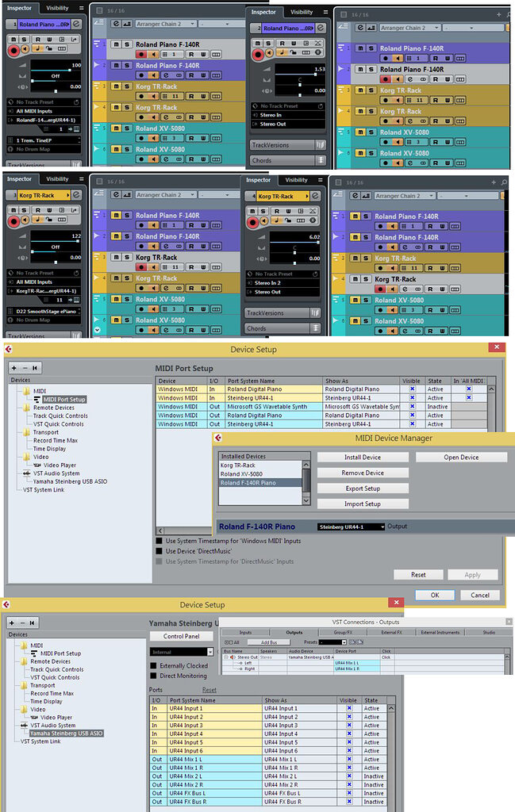Open Steinberg UR44-1 Output dropdown in Device Manager
The image size is (515, 812).
(x=352, y=527)
